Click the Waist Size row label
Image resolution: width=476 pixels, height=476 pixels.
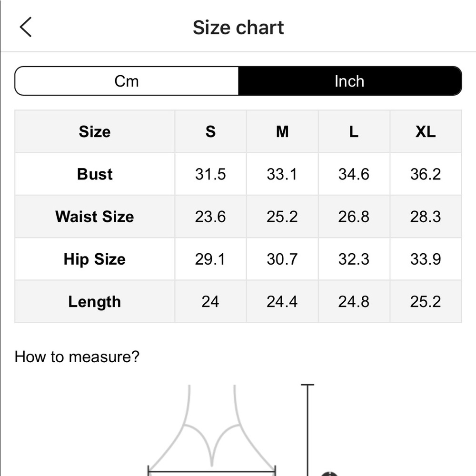pos(94,217)
